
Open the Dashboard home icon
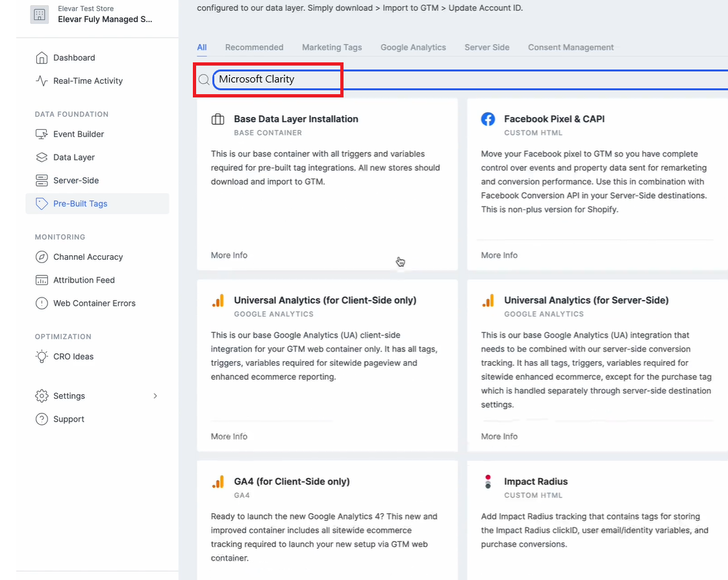(x=42, y=58)
